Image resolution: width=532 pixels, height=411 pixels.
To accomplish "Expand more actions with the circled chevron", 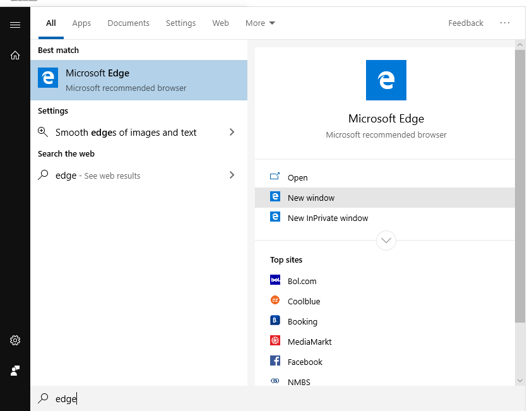I will click(386, 241).
